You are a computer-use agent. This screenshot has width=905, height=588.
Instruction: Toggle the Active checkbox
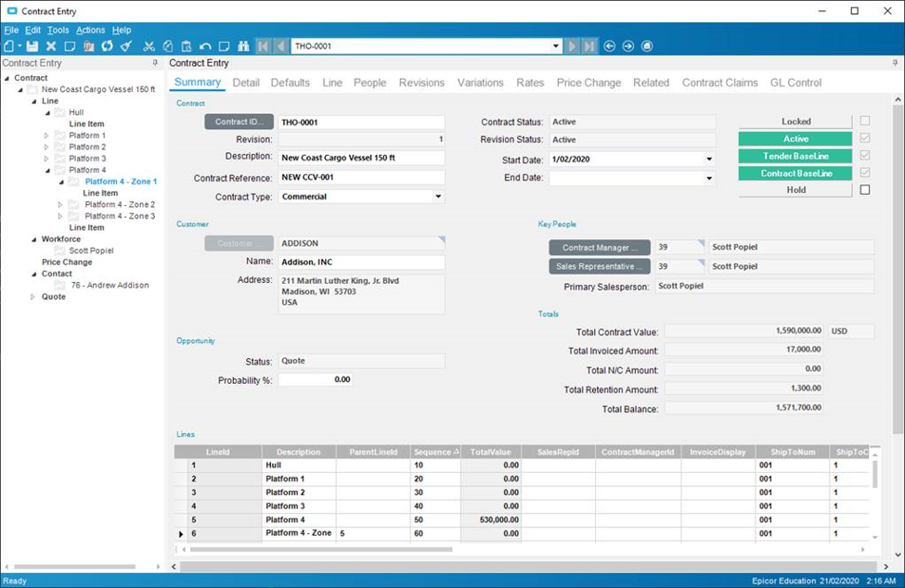click(x=864, y=138)
